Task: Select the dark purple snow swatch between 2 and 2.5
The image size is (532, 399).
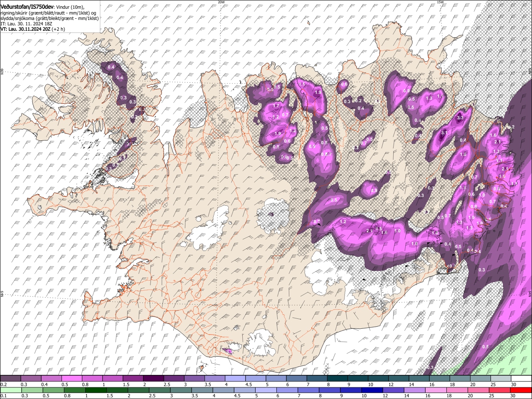Action: pyautogui.click(x=153, y=379)
